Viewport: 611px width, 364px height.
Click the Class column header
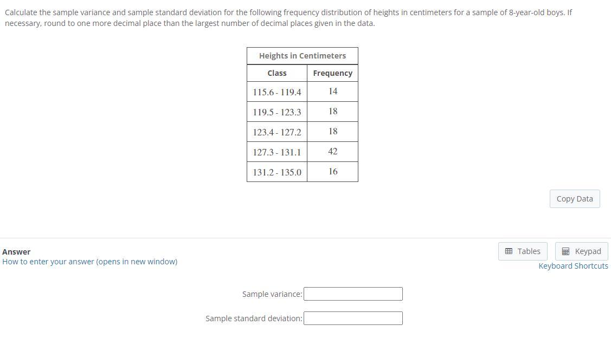276,73
